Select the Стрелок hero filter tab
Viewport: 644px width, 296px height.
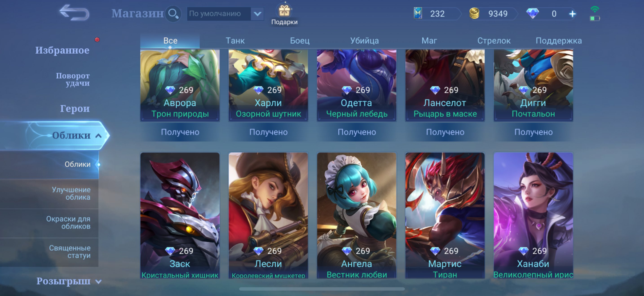point(494,41)
